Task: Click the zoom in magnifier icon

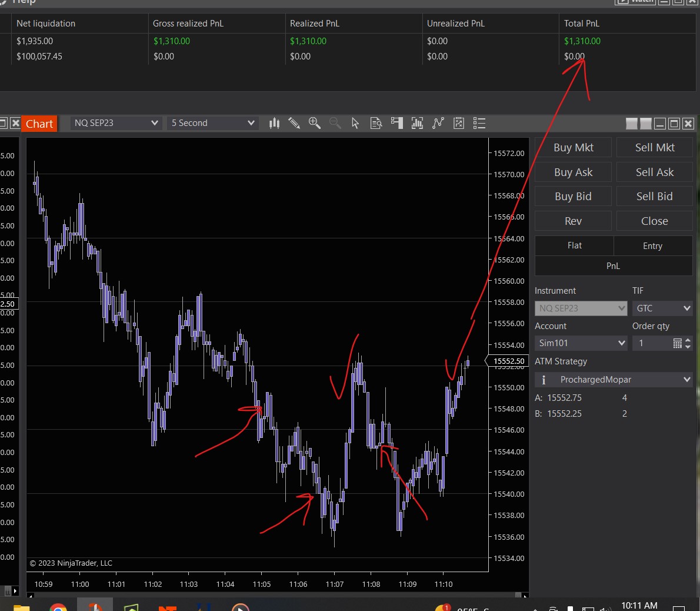Action: tap(315, 123)
